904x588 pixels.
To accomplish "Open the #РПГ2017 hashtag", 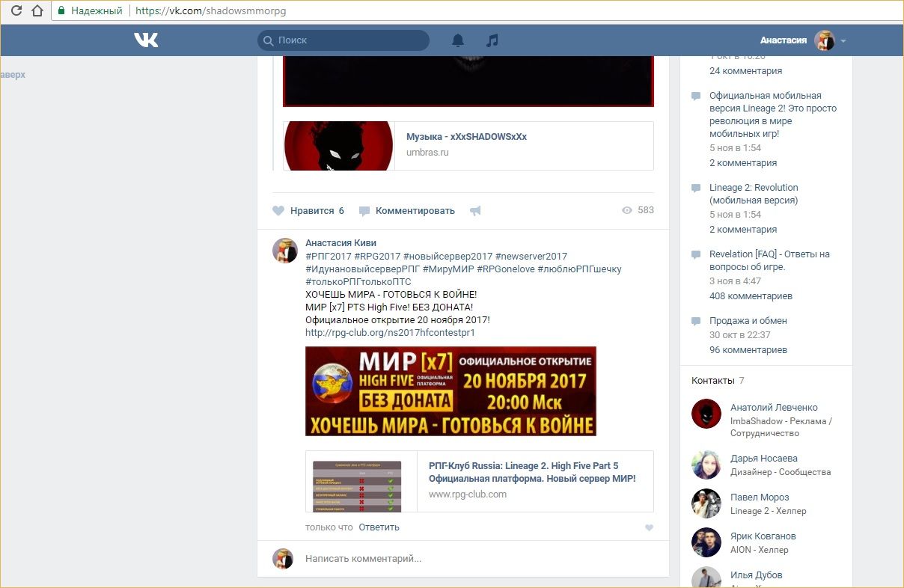I will 327,257.
